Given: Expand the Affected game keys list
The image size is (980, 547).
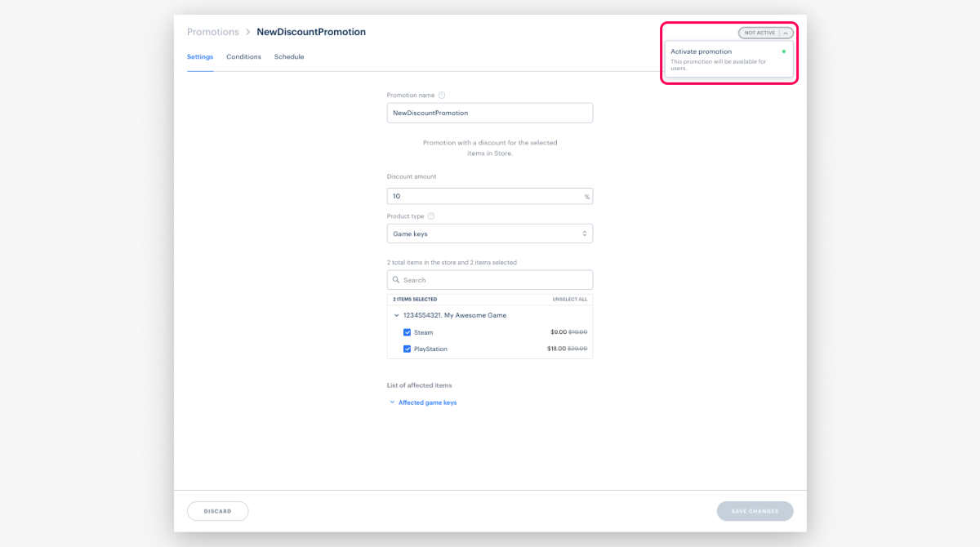Looking at the screenshot, I should click(426, 402).
